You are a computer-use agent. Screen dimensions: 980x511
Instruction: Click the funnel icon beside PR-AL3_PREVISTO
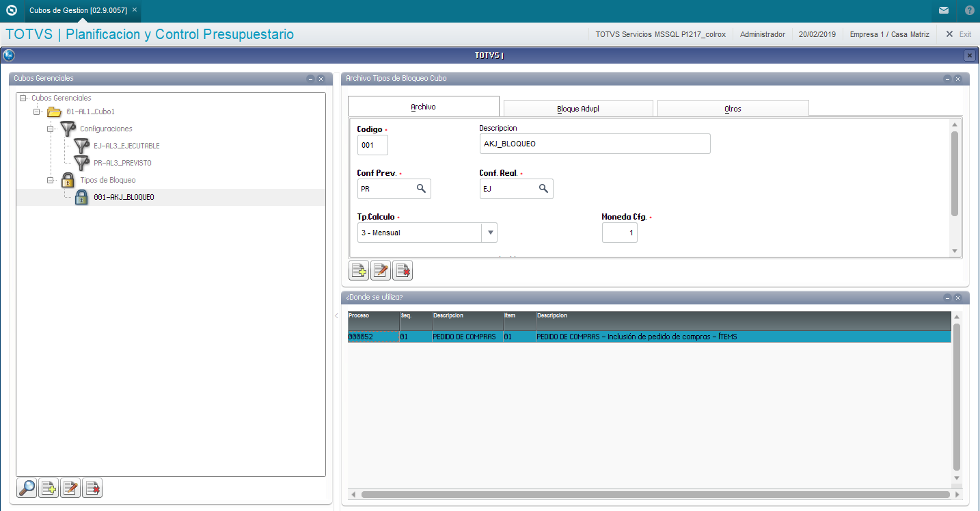tap(81, 163)
